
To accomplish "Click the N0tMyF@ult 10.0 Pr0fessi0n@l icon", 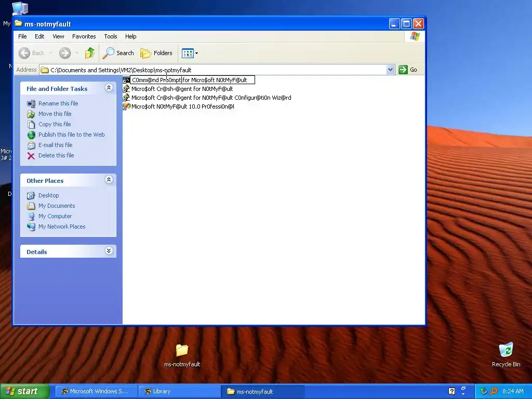I will [x=126, y=107].
